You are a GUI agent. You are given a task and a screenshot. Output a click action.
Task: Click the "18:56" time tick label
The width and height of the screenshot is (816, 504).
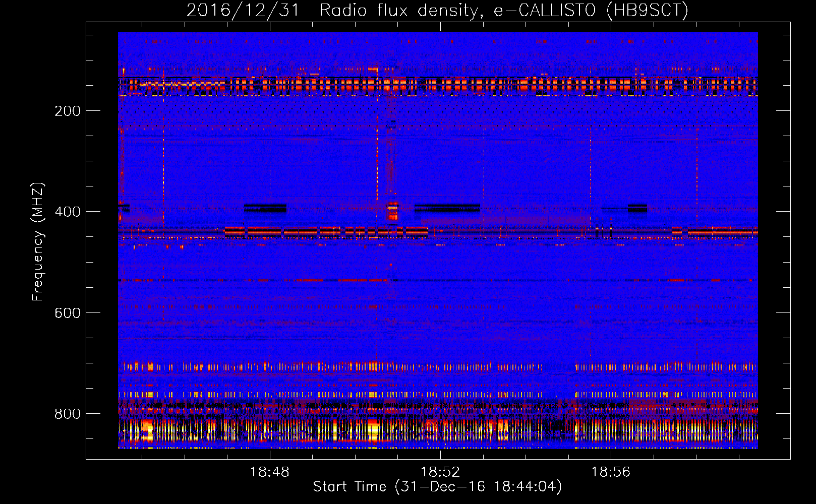click(x=611, y=472)
